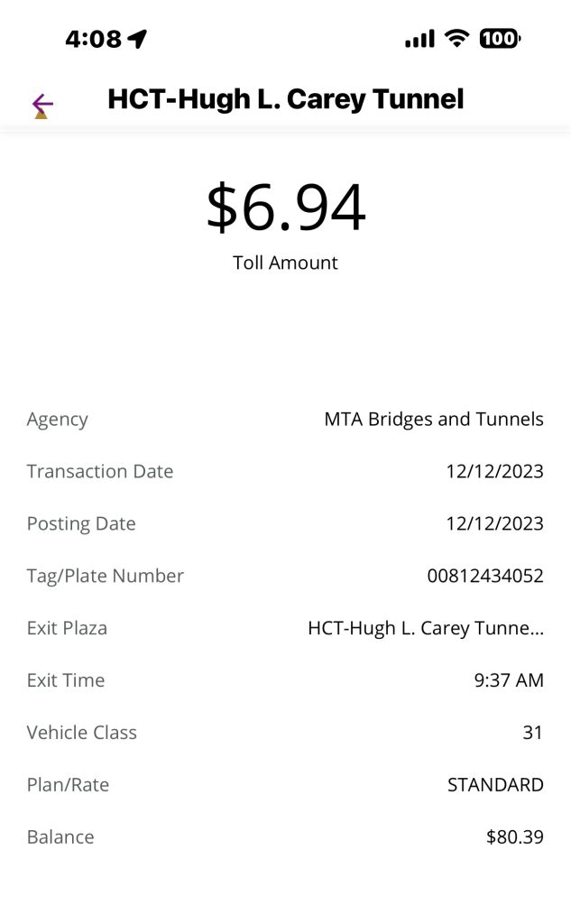
Task: Tap the 4:08 clock in status bar
Action: pos(93,39)
